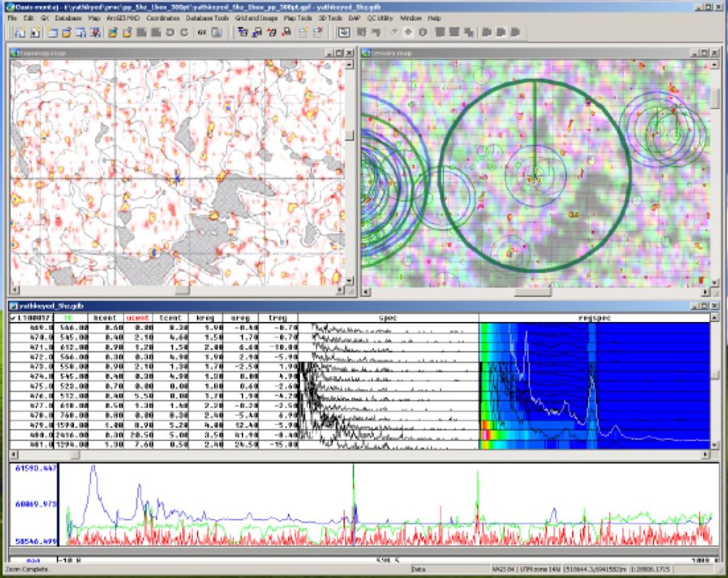
Task: Click the undo arrow icon in toolbar
Action: point(170,33)
